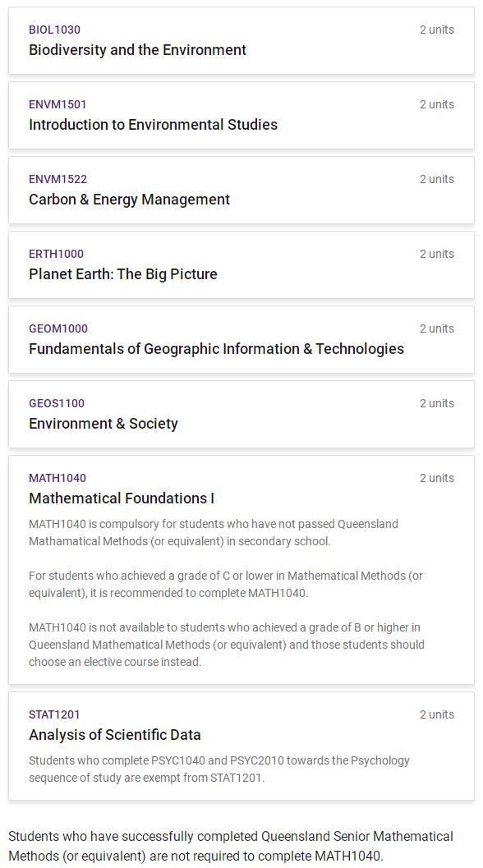483x868 pixels.
Task: Select the GEOM1000 course code
Action: pyautogui.click(x=58, y=328)
